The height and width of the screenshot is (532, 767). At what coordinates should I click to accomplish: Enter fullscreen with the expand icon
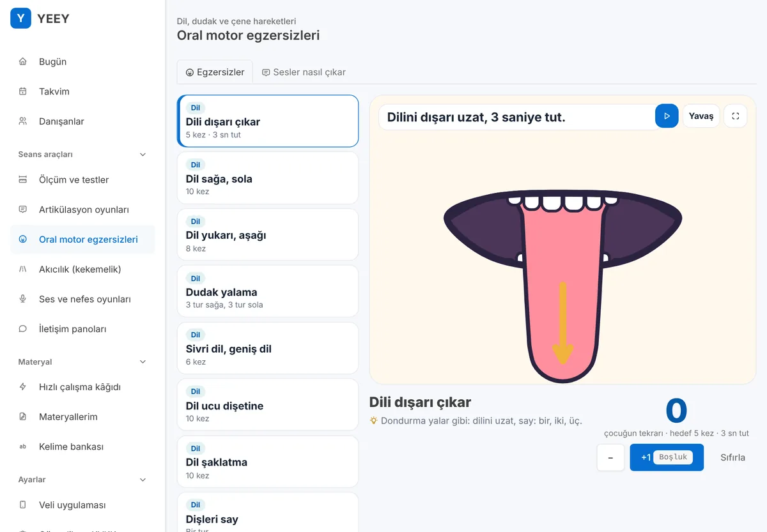point(736,116)
